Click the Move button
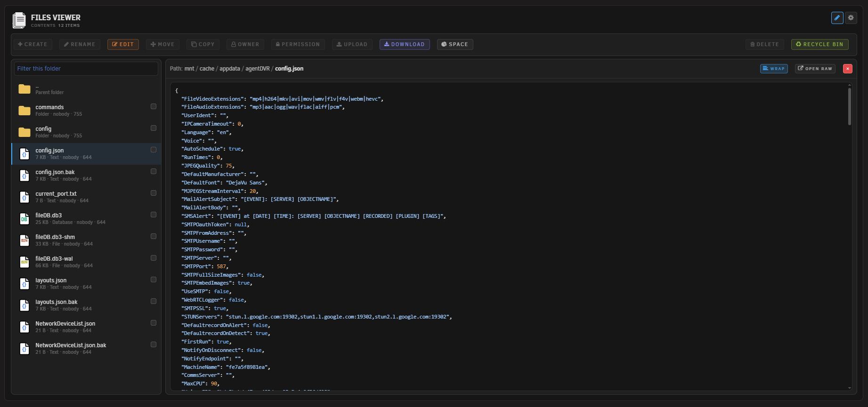 162,44
